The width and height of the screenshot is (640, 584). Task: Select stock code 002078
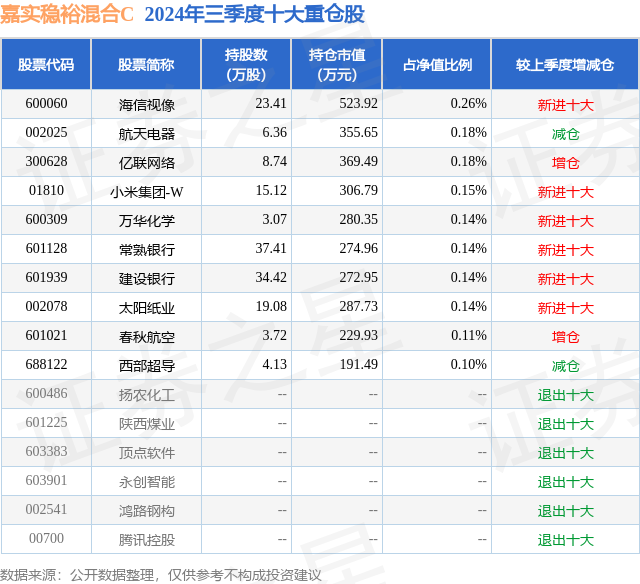(x=46, y=306)
